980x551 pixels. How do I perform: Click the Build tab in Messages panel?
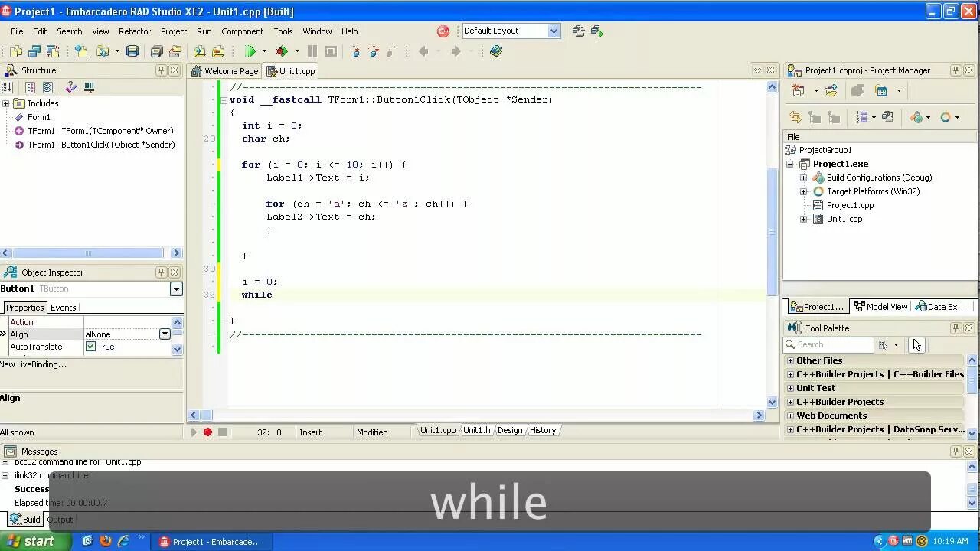click(x=25, y=520)
